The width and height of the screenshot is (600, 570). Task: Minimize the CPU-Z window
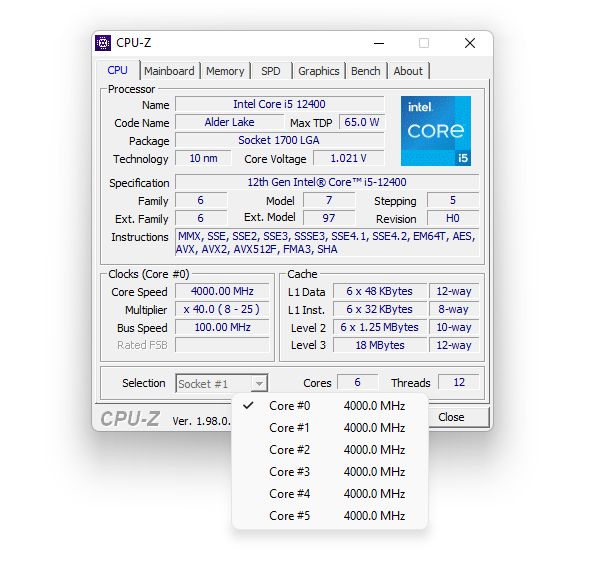[x=379, y=43]
